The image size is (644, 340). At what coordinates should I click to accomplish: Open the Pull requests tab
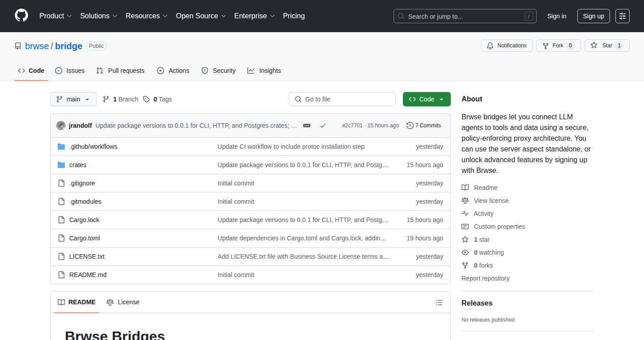(121, 71)
